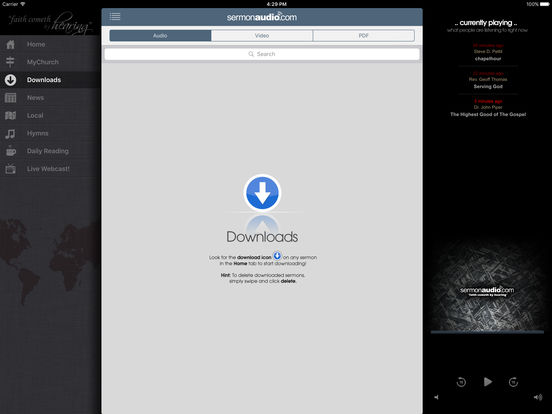
Task: Click the Home house icon
Action: click(11, 44)
